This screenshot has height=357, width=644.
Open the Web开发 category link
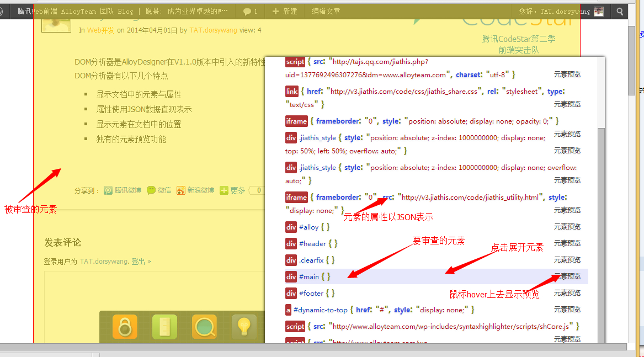click(101, 30)
